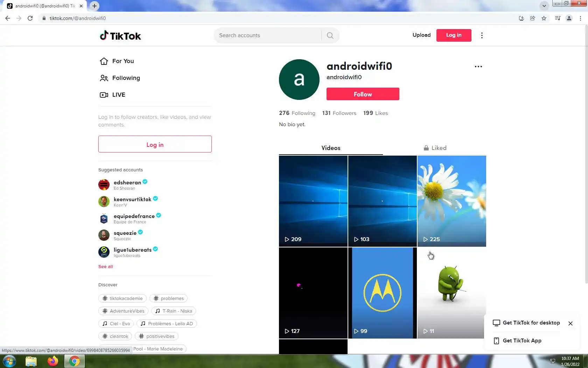Focus the Search accounts field
The height and width of the screenshot is (368, 588).
268,35
